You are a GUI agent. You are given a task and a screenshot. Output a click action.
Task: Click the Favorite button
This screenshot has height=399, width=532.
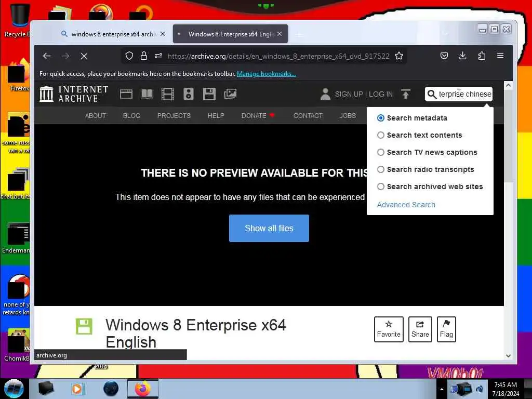coord(389,329)
